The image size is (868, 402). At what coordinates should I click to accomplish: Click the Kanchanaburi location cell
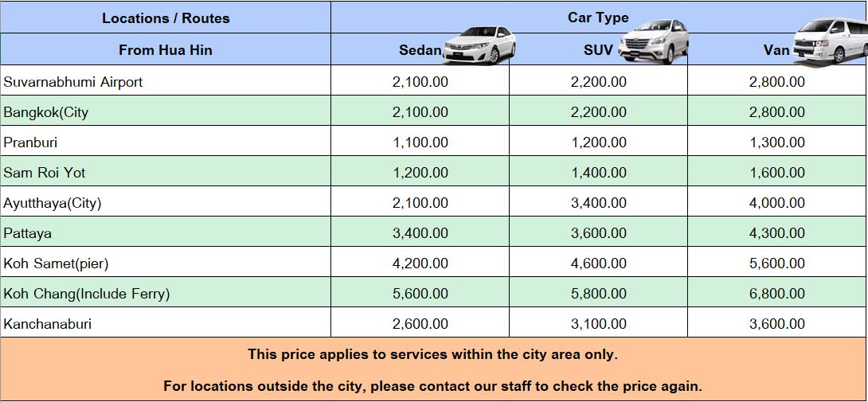(x=48, y=324)
